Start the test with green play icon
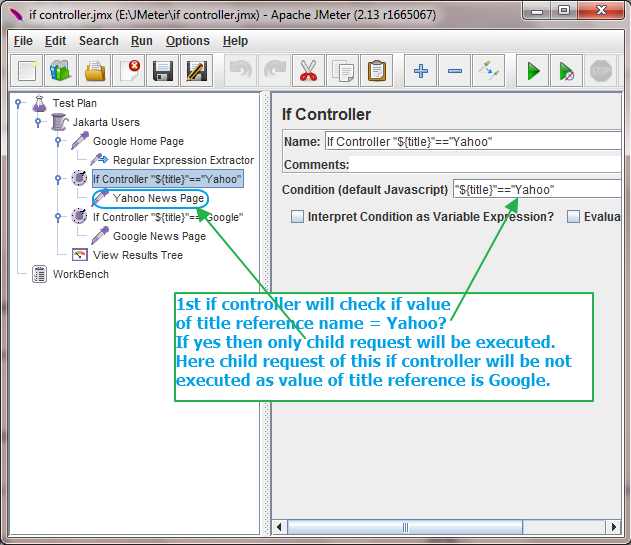 (x=532, y=71)
